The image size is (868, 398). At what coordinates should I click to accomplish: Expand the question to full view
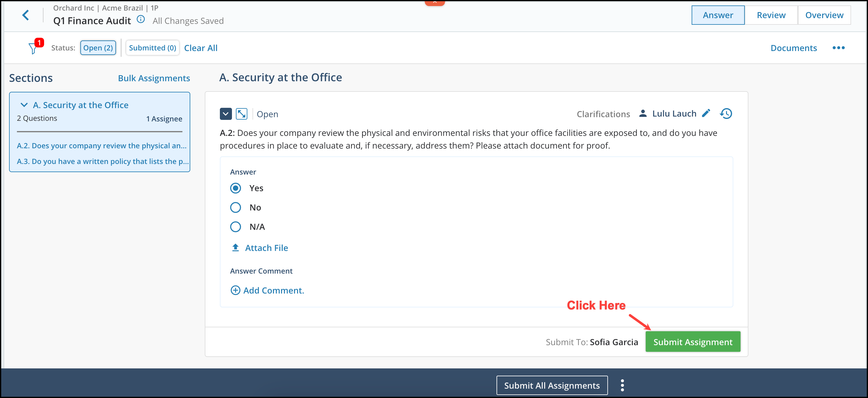[x=242, y=114]
